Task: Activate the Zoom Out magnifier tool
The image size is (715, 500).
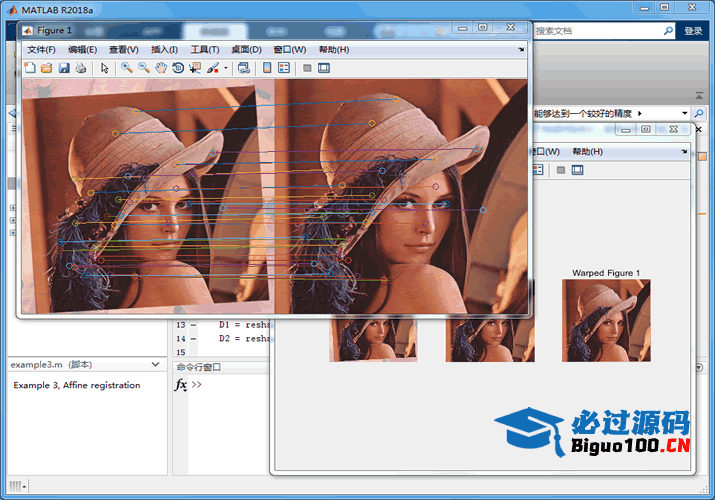Action: click(144, 68)
